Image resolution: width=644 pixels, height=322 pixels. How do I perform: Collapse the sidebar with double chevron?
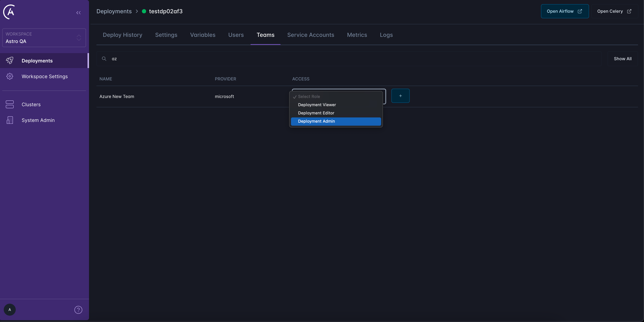[x=79, y=13]
